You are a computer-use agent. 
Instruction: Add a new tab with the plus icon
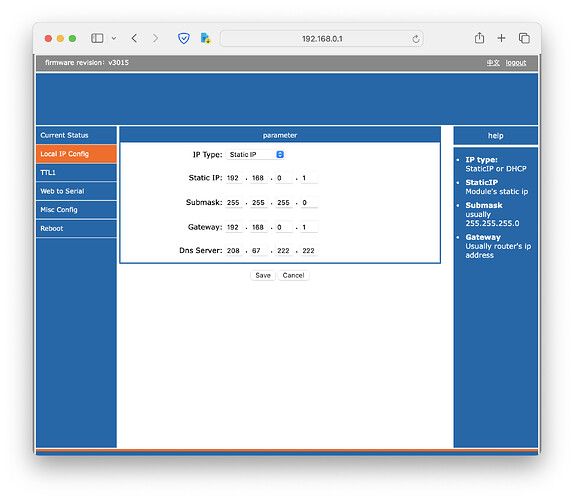(501, 38)
